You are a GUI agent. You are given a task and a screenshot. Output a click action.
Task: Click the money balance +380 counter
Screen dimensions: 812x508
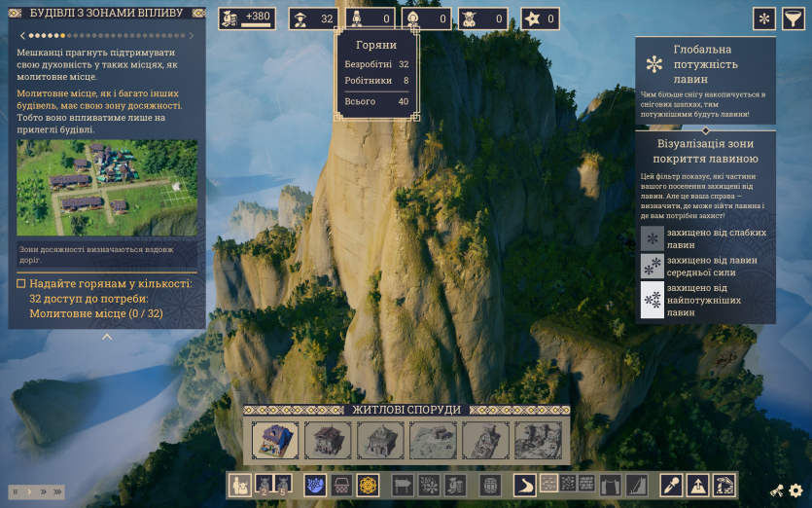(x=247, y=18)
